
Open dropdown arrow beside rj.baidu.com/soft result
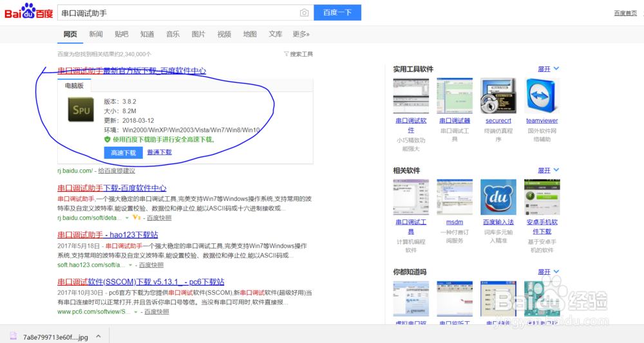pos(127,218)
